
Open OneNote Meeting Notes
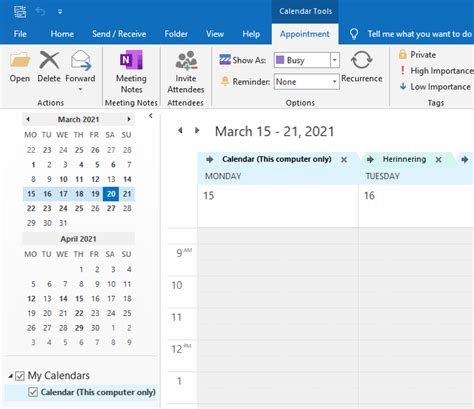pyautogui.click(x=131, y=60)
